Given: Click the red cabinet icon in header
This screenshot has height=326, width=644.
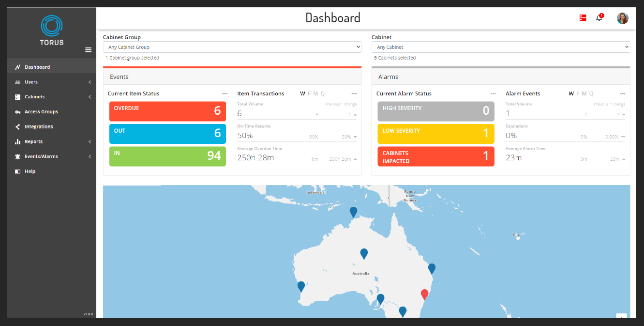Looking at the screenshot, I should click(x=583, y=18).
